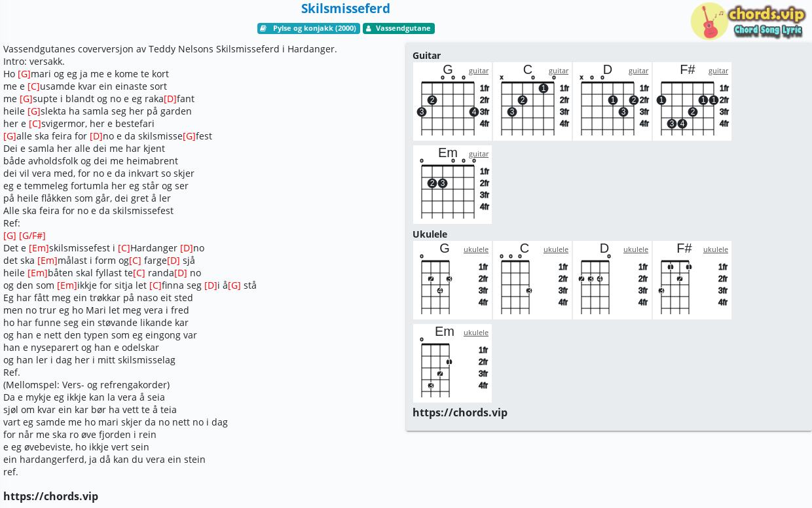Click lyric line 'han e nyseparert og han e odelskar'

(x=81, y=348)
